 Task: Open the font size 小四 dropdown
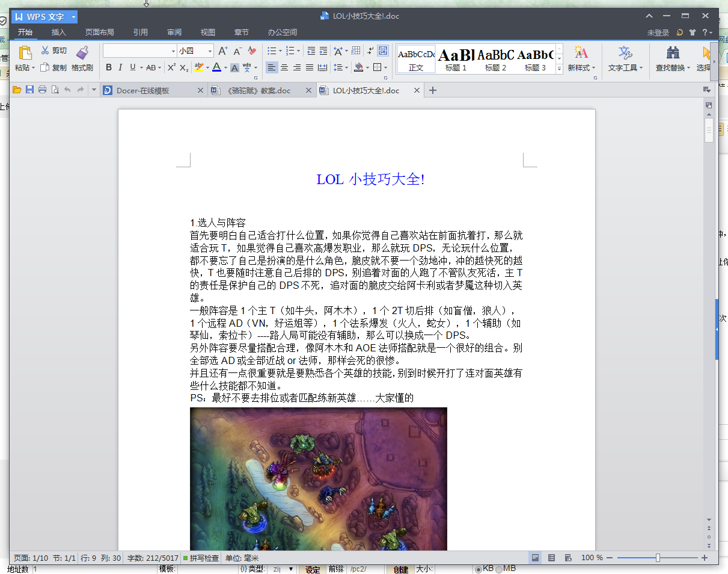210,51
